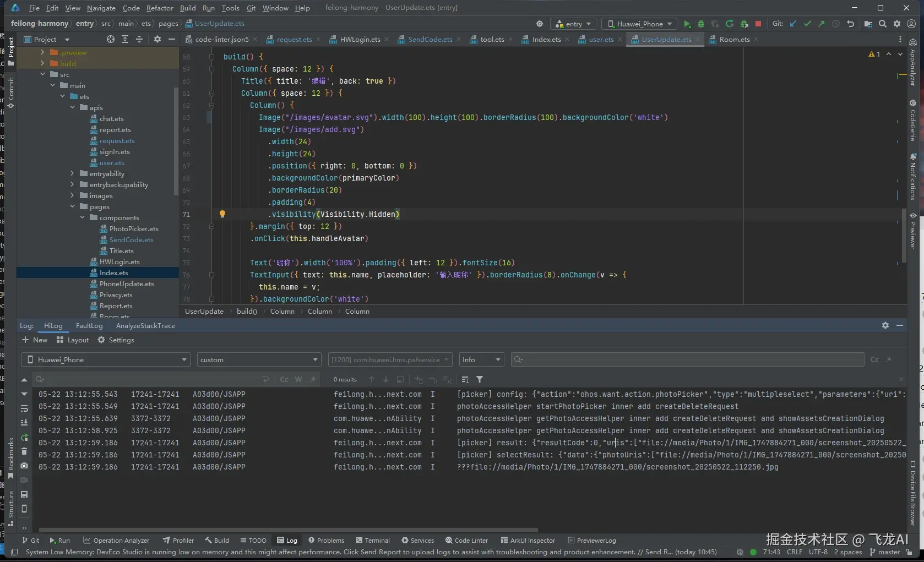This screenshot has height=562, width=924.
Task: Open IDE settings gear in top toolbar
Action: (x=897, y=24)
